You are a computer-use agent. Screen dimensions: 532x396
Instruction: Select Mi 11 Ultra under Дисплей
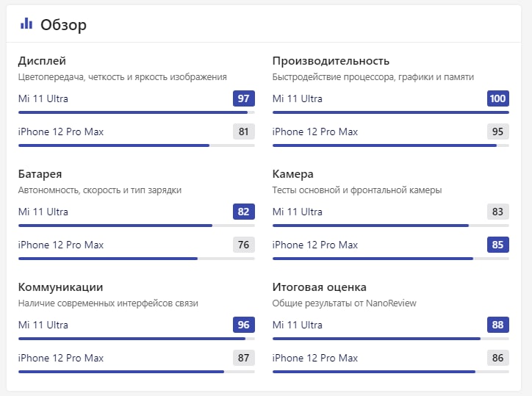[43, 98]
